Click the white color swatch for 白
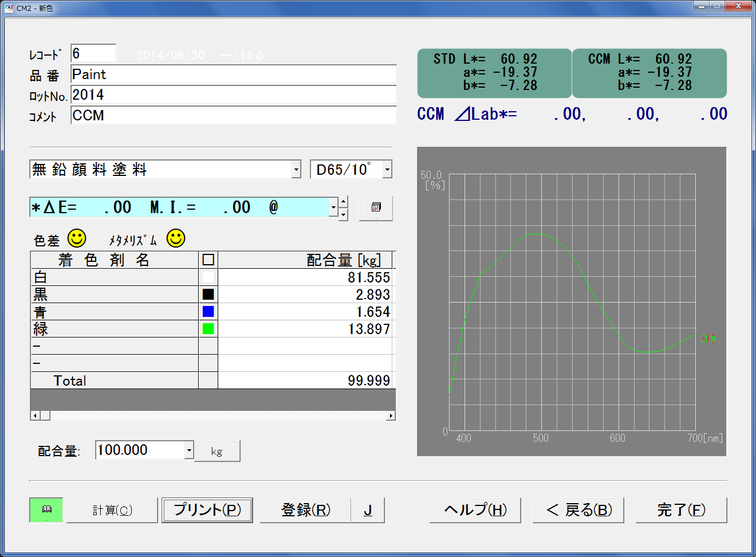 click(x=208, y=277)
